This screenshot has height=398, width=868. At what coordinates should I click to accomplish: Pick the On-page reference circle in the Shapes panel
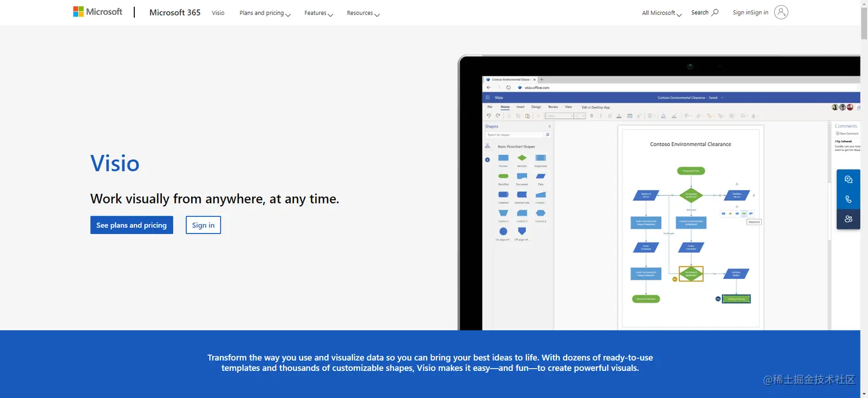[503, 231]
